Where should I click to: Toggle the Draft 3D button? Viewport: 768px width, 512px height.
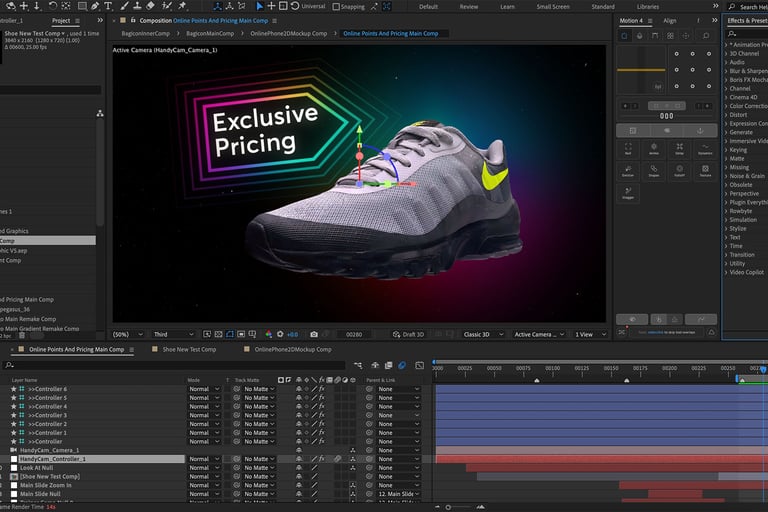(x=410, y=334)
